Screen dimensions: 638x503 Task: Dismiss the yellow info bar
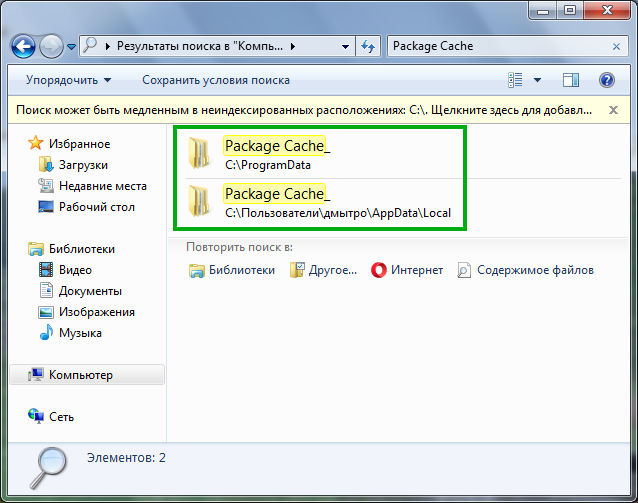point(613,110)
